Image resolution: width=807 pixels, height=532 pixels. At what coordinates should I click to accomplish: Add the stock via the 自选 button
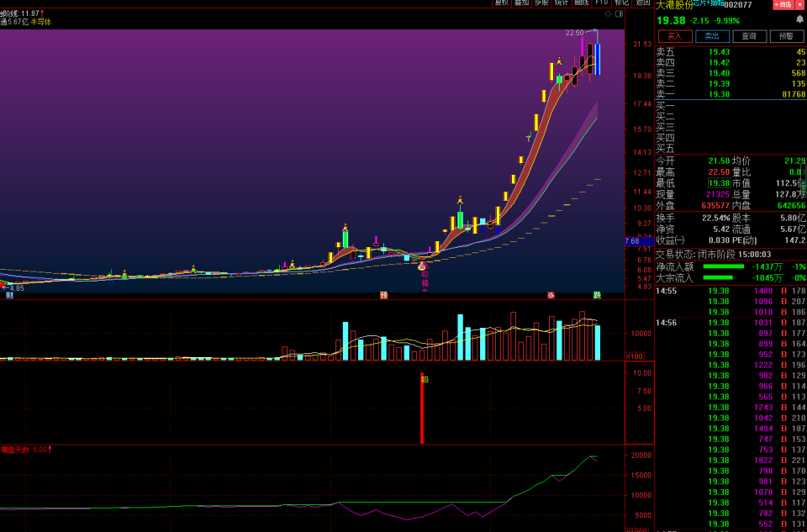tap(783, 5)
